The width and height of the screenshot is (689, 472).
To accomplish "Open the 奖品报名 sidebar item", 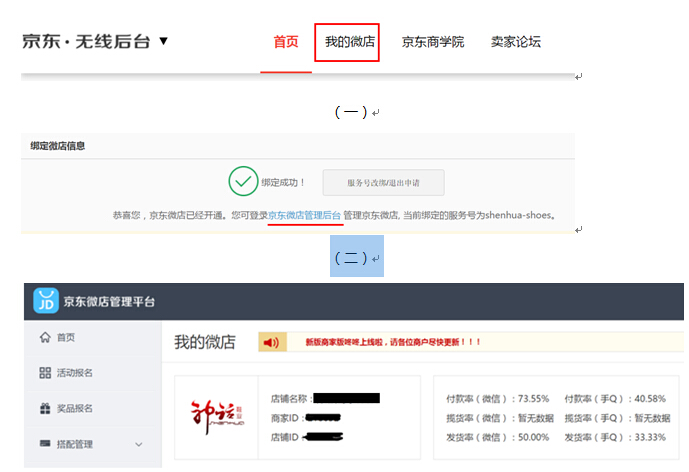I will coord(75,408).
